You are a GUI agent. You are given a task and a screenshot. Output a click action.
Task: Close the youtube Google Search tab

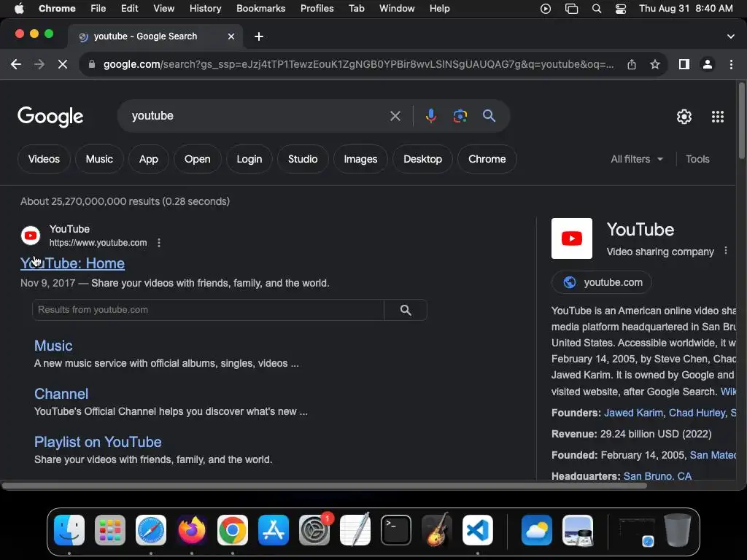coord(231,36)
